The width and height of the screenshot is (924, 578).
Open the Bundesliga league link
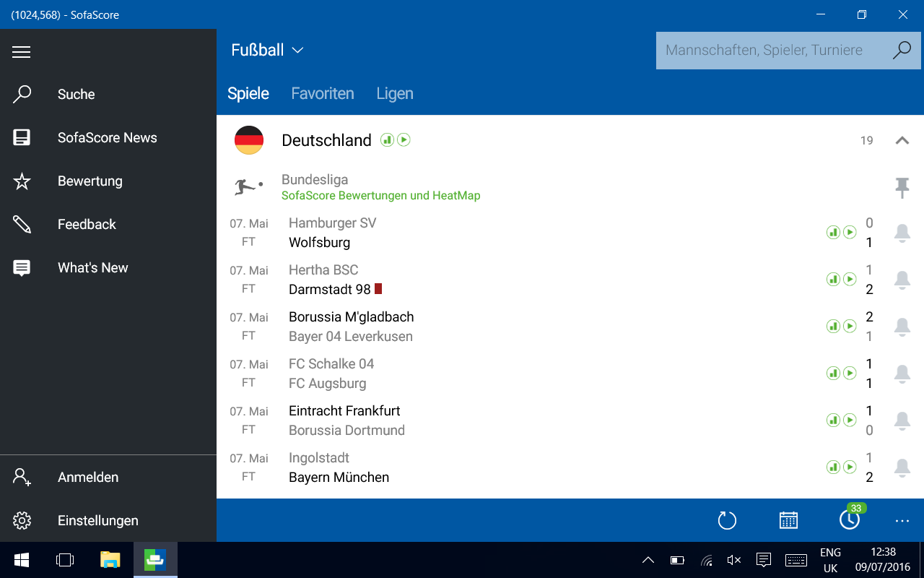[x=315, y=179]
